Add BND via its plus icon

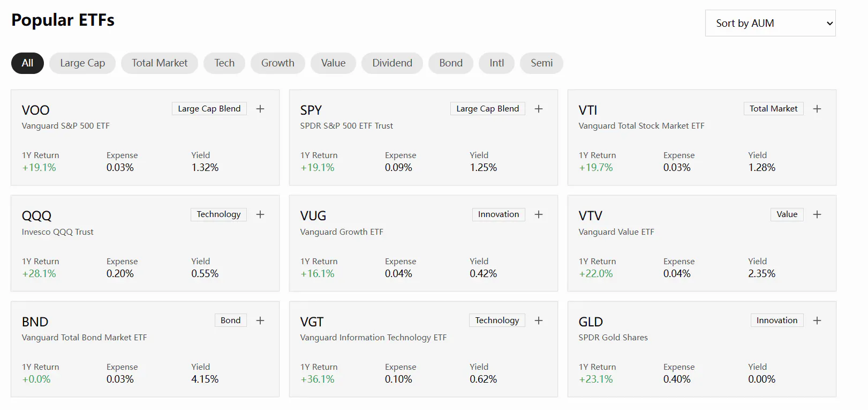point(260,320)
